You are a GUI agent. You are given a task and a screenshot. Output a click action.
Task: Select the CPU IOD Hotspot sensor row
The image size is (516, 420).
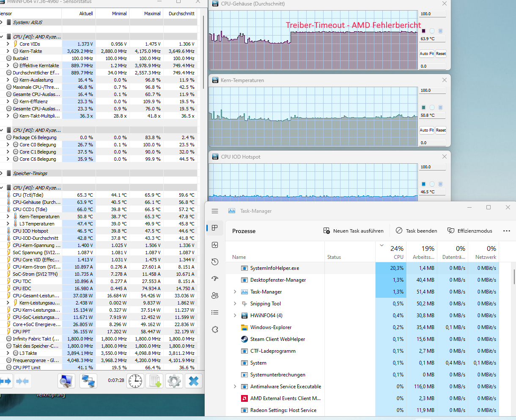tap(99, 231)
